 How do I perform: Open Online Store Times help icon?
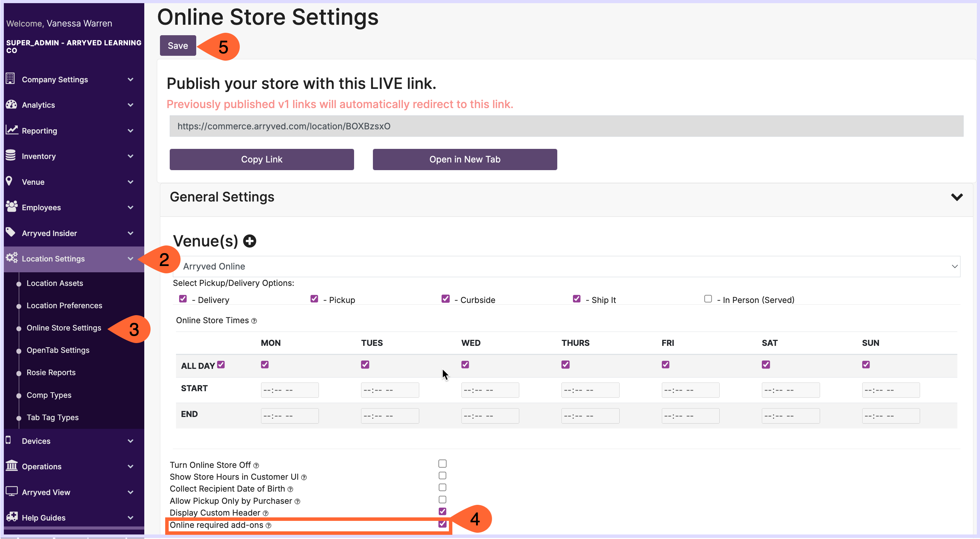[x=254, y=321]
